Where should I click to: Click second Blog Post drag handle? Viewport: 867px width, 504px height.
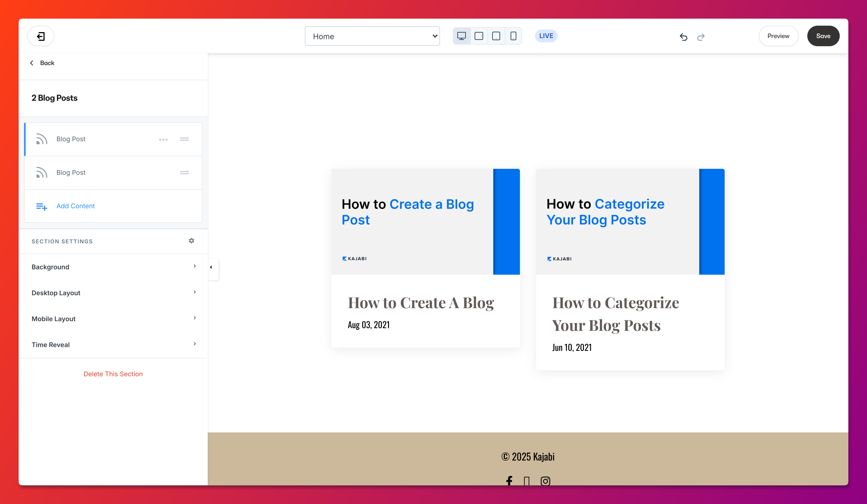(184, 173)
